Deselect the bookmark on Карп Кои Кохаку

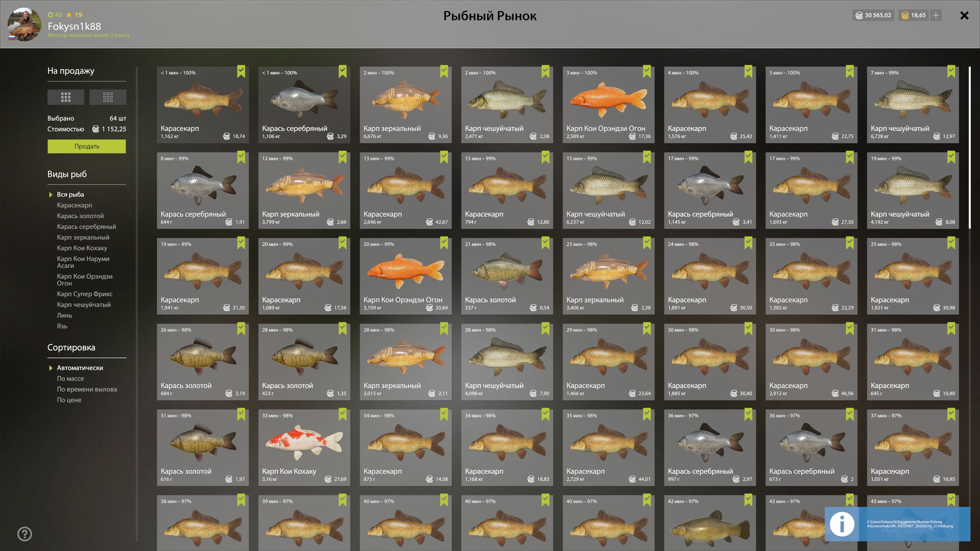click(x=342, y=414)
